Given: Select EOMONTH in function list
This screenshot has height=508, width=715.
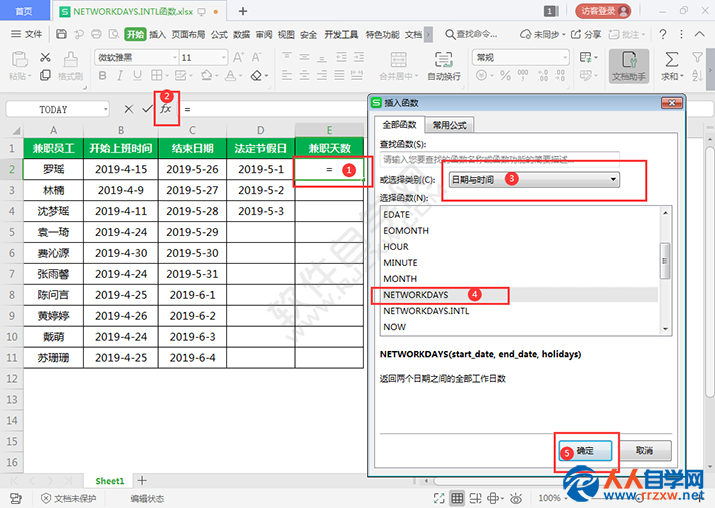Looking at the screenshot, I should pos(406,231).
